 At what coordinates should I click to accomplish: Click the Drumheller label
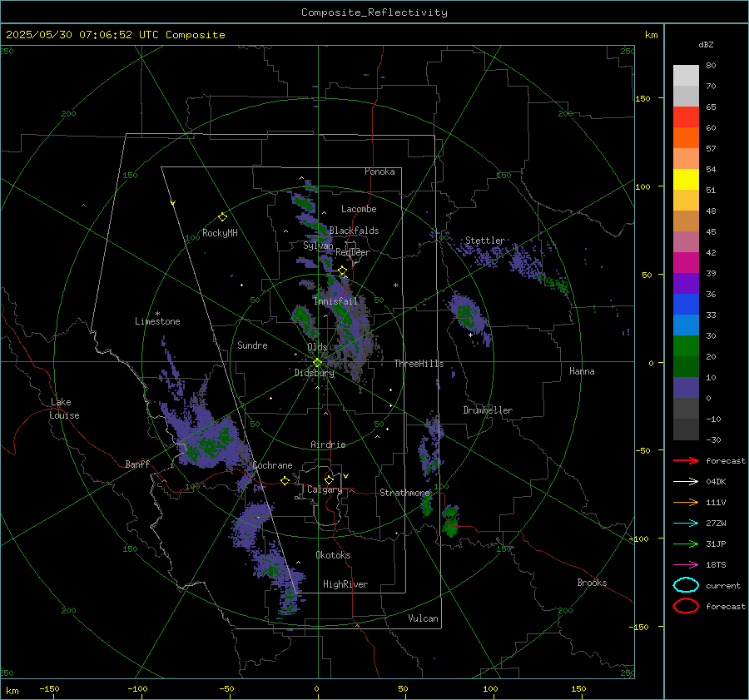tap(488, 410)
